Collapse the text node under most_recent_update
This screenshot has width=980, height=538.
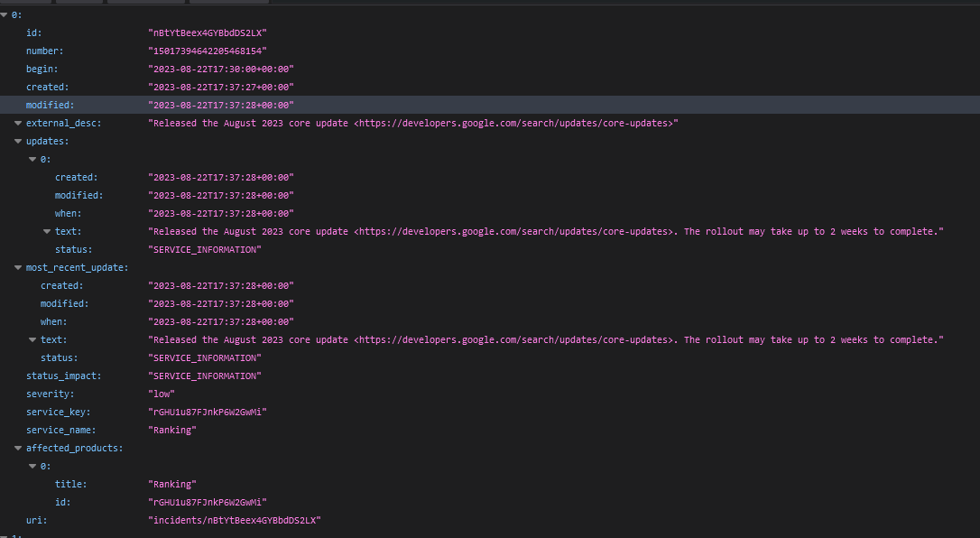tap(32, 340)
